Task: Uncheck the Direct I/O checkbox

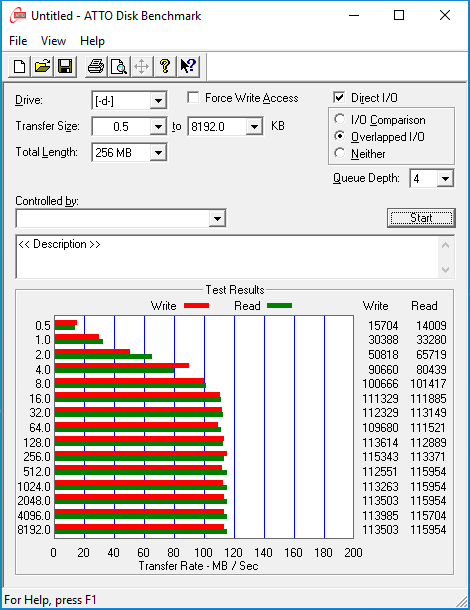Action: (339, 98)
